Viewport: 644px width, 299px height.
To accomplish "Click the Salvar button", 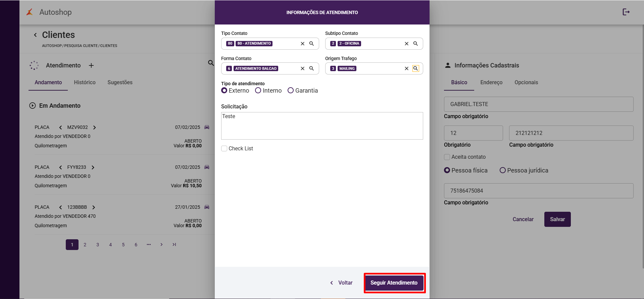I will [557, 219].
